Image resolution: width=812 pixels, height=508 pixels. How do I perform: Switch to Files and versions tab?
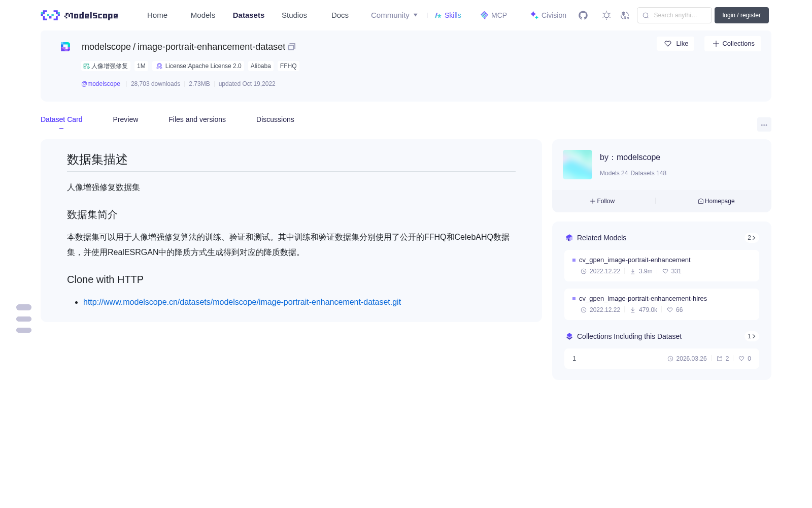[197, 119]
